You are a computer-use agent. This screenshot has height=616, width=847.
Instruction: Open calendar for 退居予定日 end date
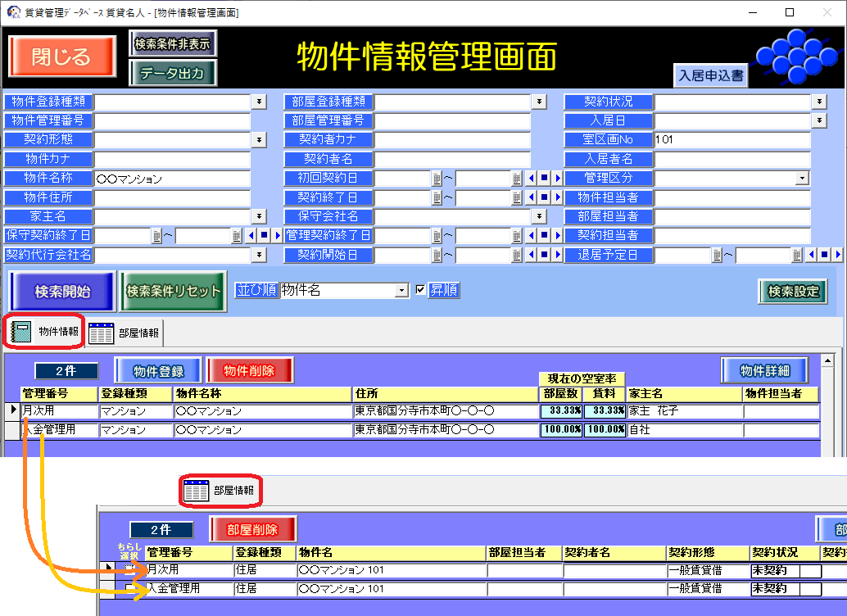[796, 255]
